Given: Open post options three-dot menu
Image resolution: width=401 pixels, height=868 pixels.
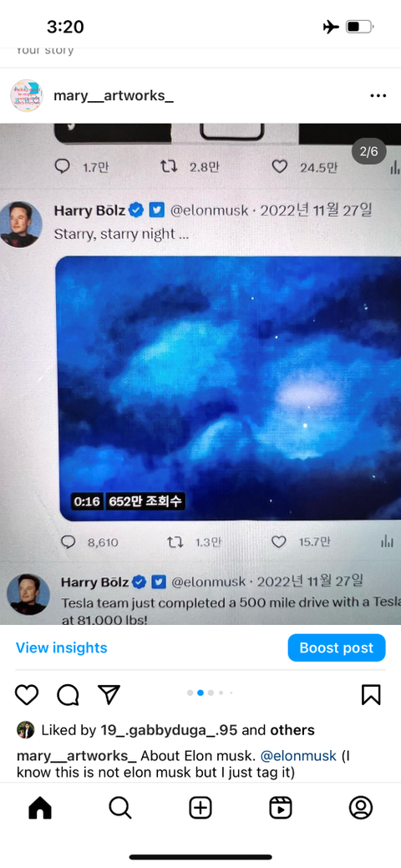Looking at the screenshot, I should point(378,96).
